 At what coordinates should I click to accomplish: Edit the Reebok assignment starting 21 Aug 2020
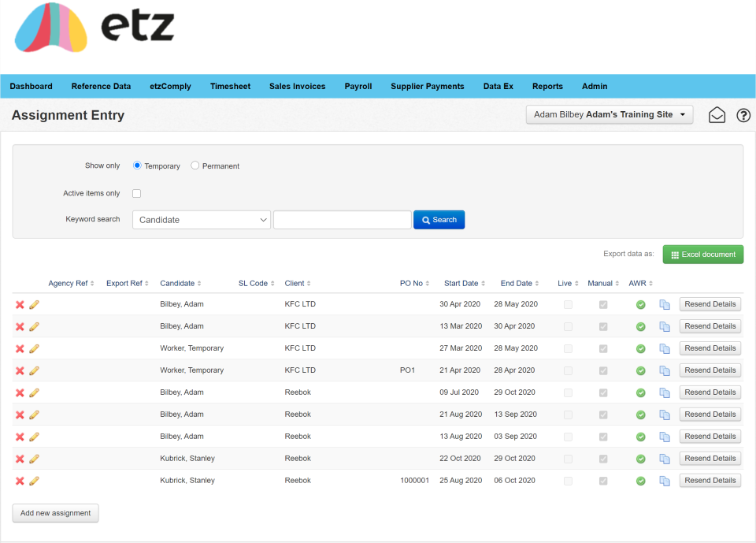(x=34, y=415)
